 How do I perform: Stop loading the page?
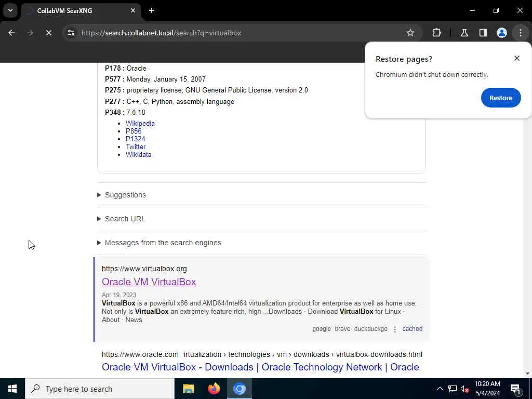(x=49, y=33)
